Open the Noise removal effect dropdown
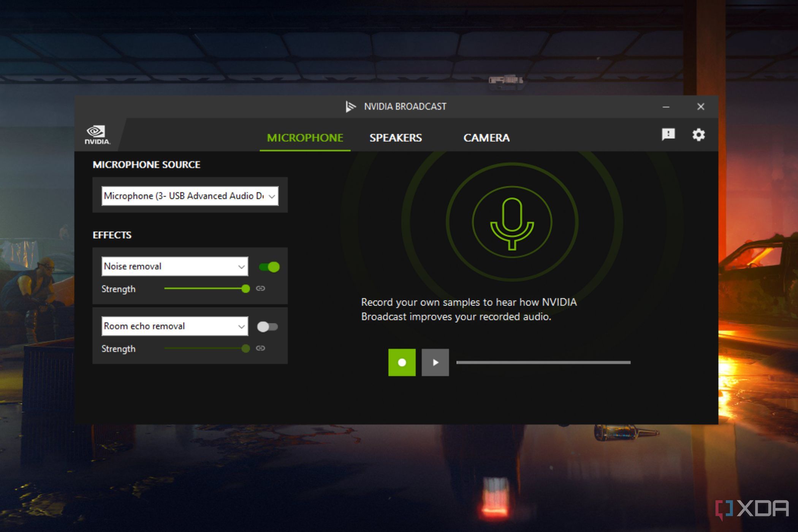Viewport: 798px width, 532px height. [174, 266]
